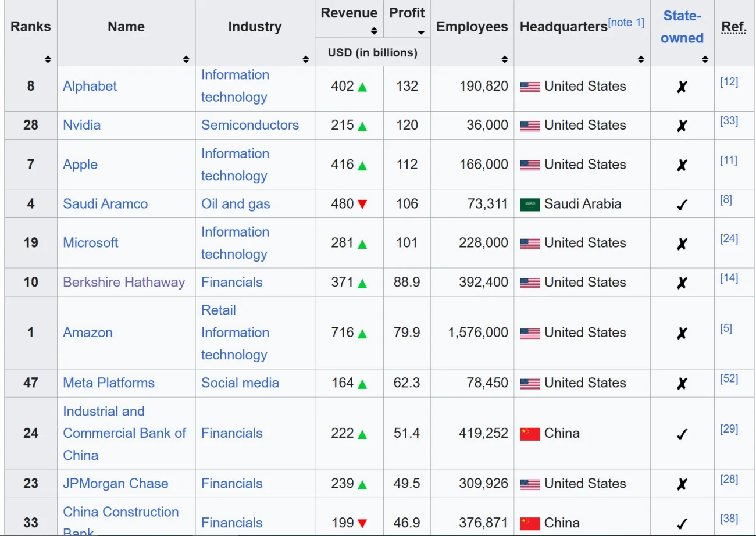Open the JPMorgan Chase link
Screen dimensions: 756x536
(115, 483)
